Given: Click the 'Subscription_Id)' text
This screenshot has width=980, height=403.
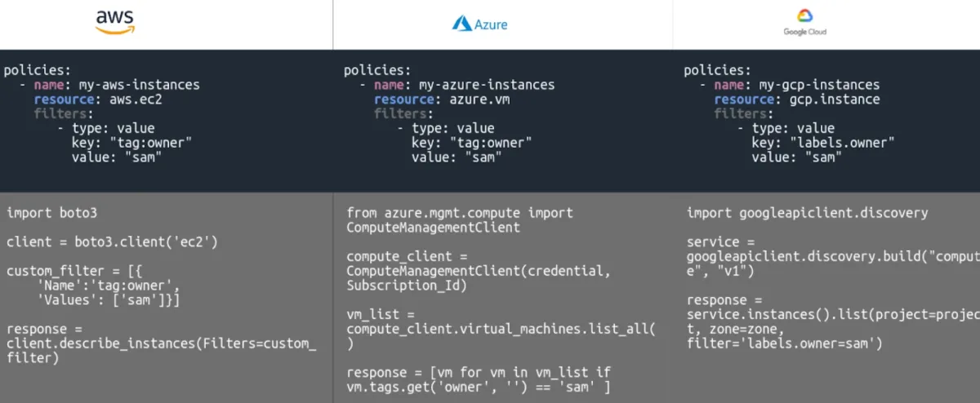Looking at the screenshot, I should (x=407, y=286).
